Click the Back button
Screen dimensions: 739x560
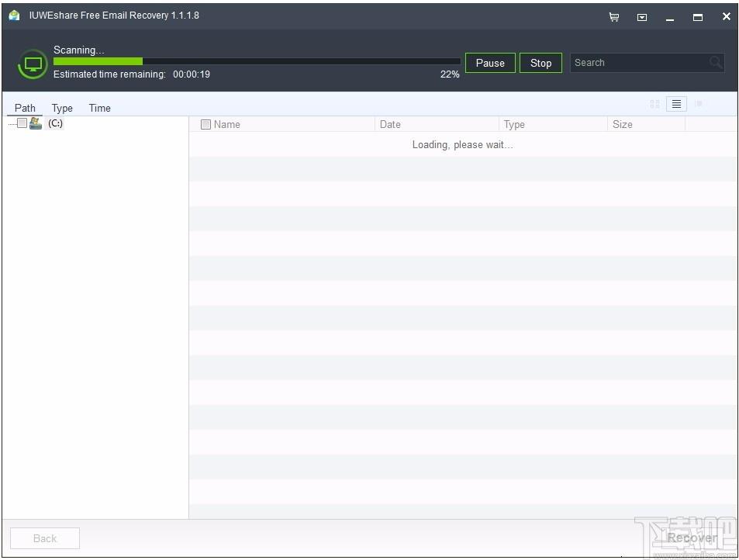point(45,538)
